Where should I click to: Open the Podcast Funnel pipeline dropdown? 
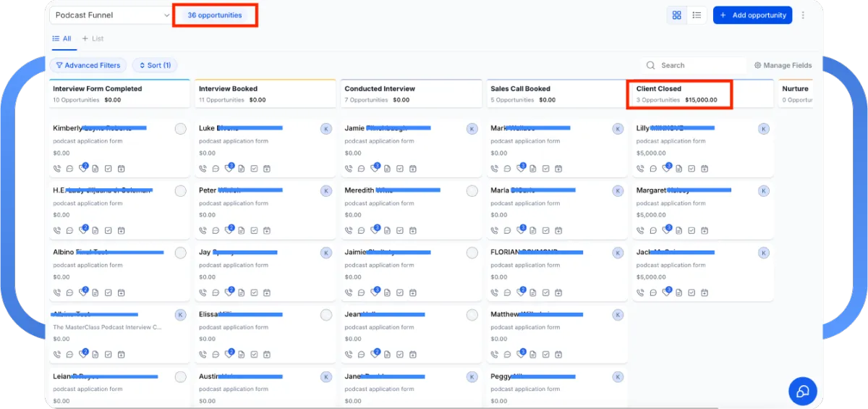click(110, 15)
